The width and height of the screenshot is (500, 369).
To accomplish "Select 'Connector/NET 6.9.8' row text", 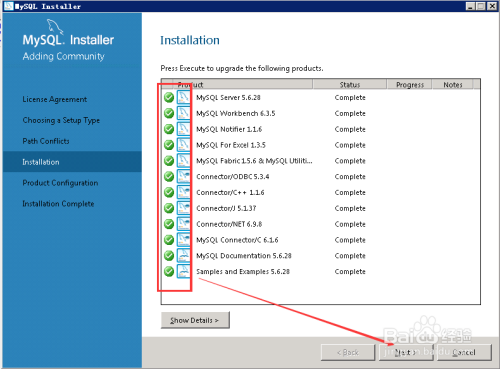I will 229,224.
